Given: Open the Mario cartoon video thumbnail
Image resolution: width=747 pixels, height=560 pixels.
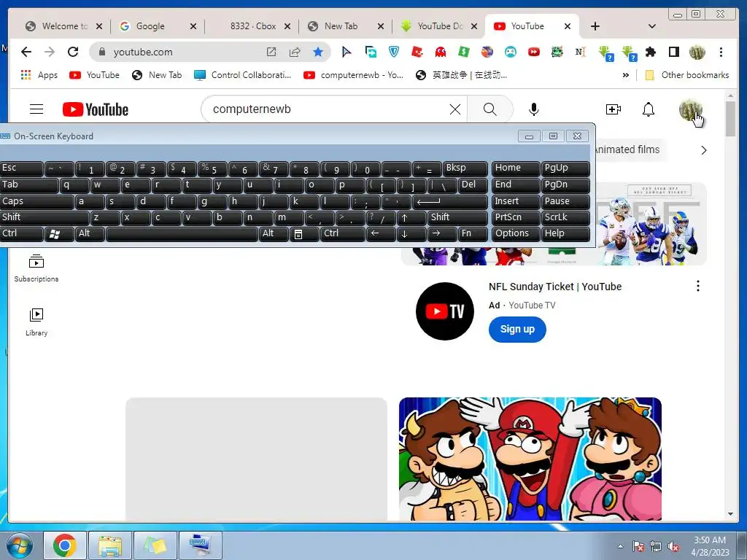Looking at the screenshot, I should 530,459.
